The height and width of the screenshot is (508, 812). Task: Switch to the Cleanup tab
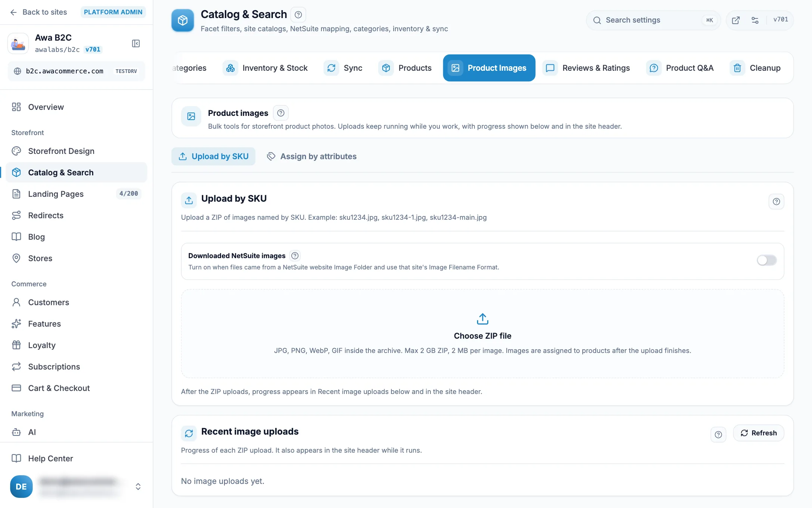click(756, 68)
